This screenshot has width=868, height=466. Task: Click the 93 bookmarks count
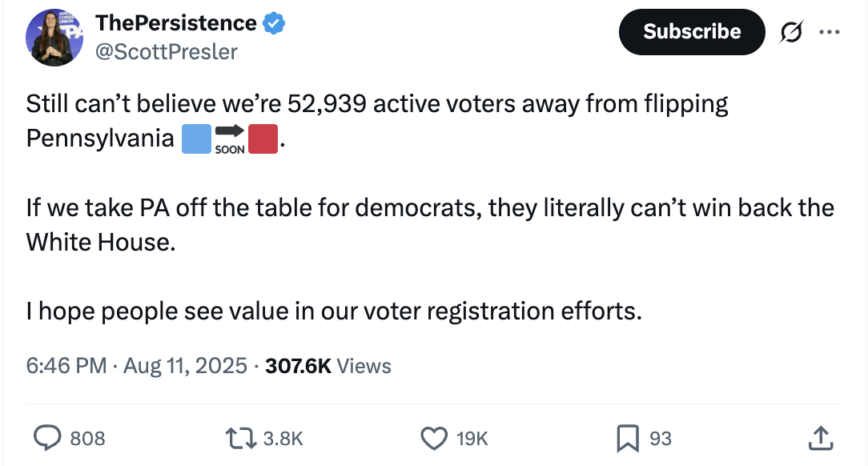tap(661, 438)
